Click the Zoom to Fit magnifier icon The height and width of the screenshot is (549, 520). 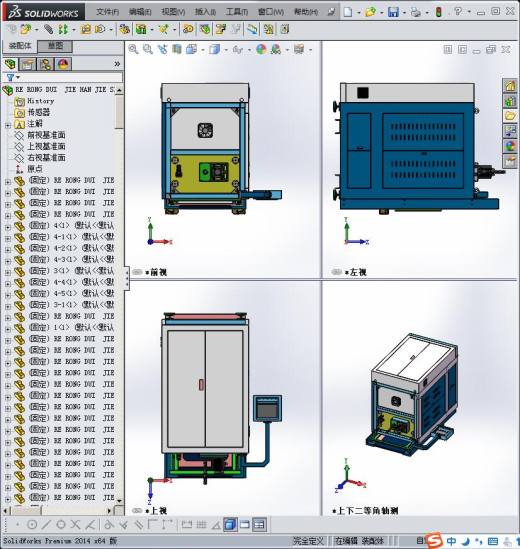[133, 49]
